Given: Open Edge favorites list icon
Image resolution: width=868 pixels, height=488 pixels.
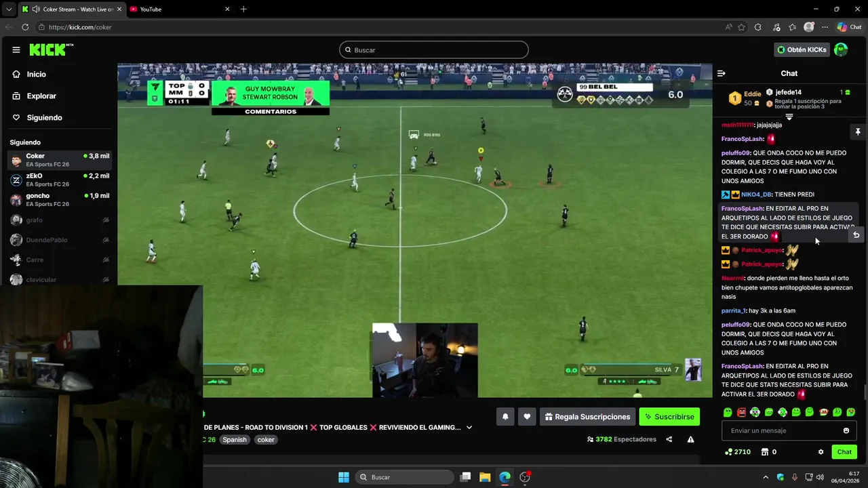Looking at the screenshot, I should (x=792, y=27).
